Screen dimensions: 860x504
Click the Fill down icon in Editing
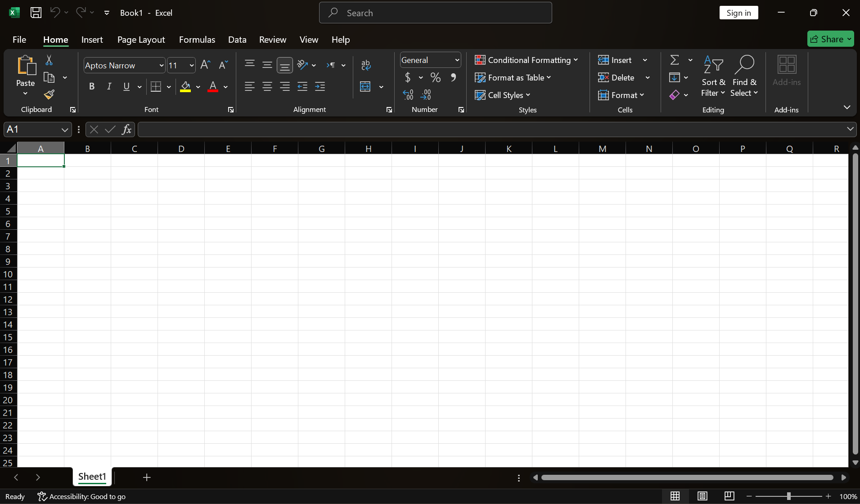tap(675, 77)
